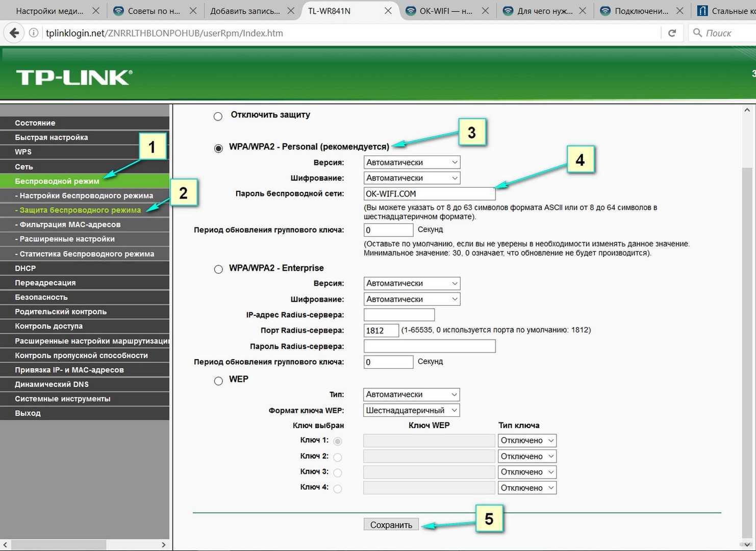Image resolution: width=756 pixels, height=551 pixels.
Task: Open 'Защита беспроводного режима' submenu
Action: coord(85,210)
